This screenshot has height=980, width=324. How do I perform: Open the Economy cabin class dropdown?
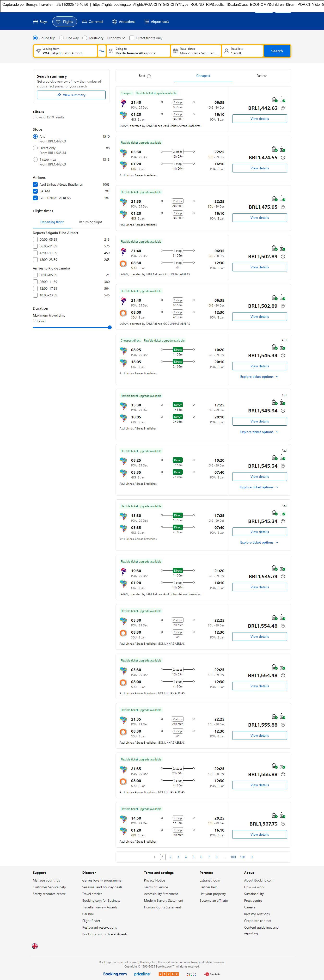116,38
